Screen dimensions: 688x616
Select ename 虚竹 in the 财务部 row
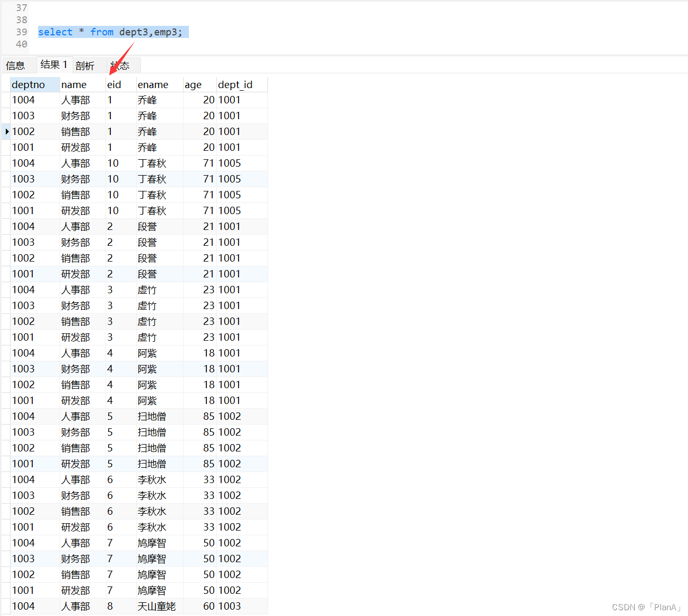click(x=159, y=305)
